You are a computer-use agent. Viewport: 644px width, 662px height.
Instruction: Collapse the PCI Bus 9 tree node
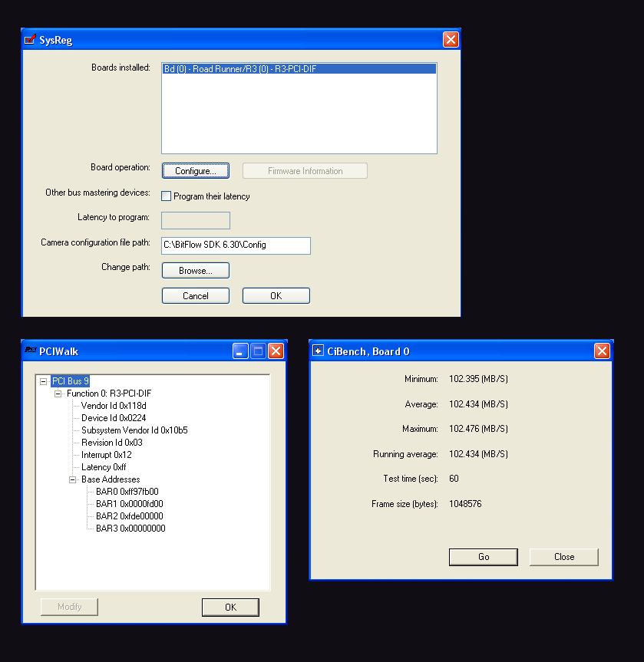coord(44,381)
